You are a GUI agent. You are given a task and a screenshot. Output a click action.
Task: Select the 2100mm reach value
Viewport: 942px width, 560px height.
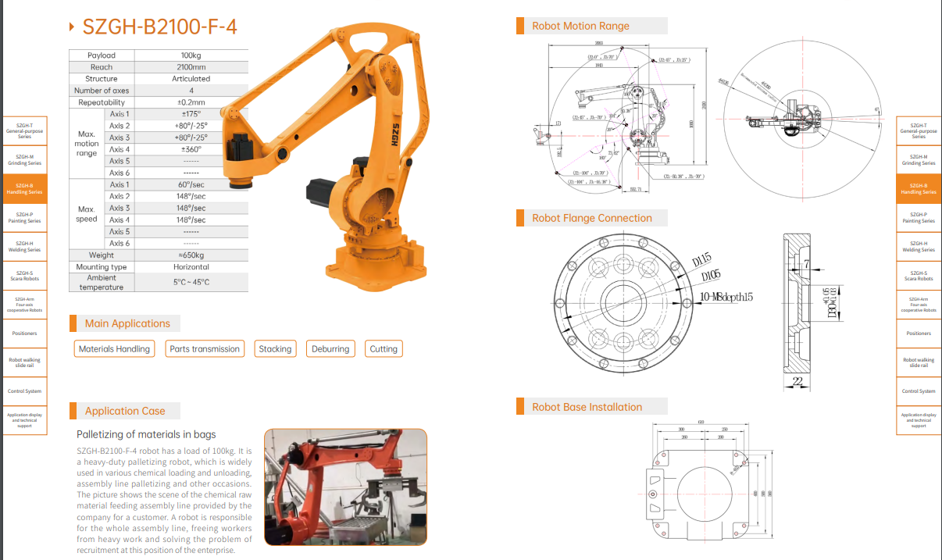coord(191,67)
